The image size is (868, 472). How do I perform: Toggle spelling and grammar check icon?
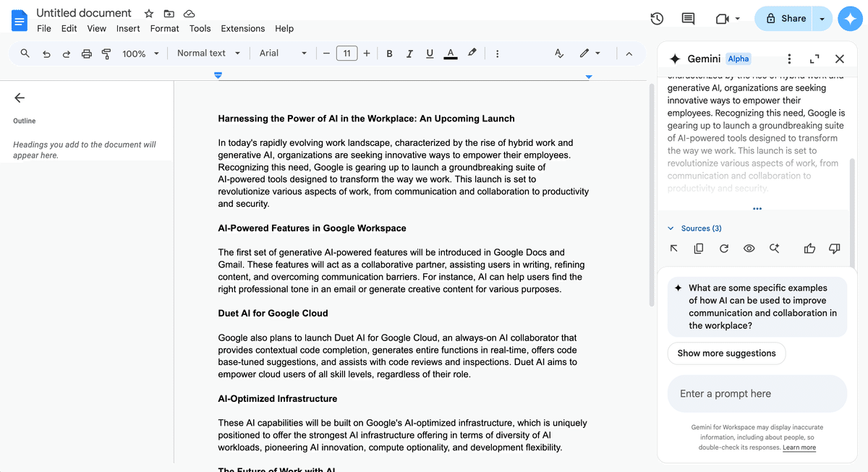tap(558, 53)
